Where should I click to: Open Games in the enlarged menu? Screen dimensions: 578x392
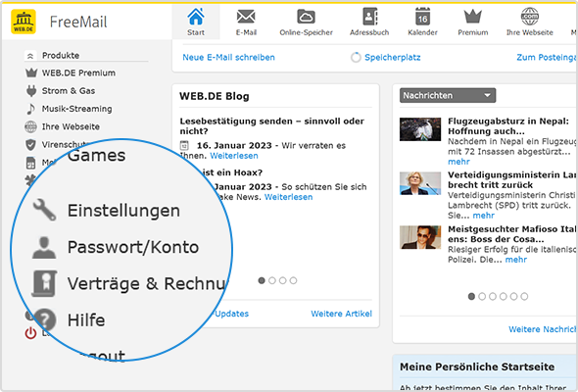point(97,156)
